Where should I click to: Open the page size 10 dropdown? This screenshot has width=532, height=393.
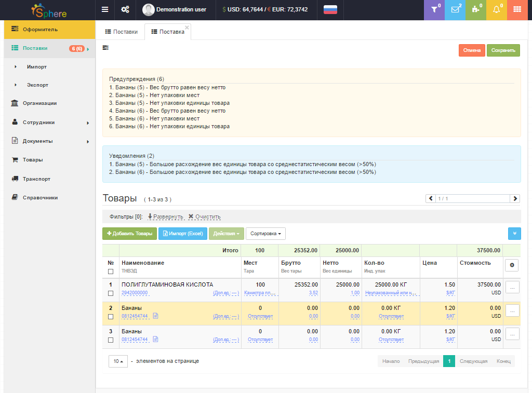(118, 361)
